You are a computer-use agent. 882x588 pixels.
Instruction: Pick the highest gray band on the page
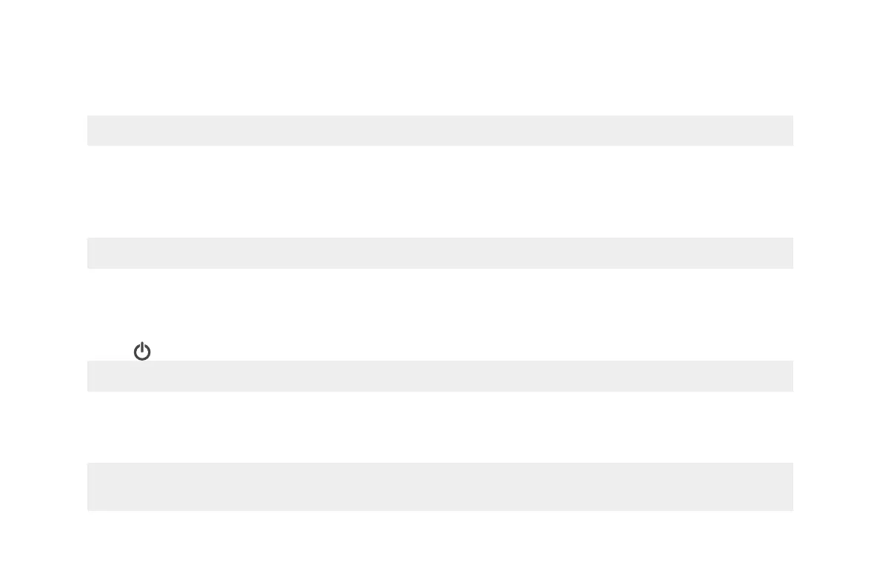click(440, 130)
